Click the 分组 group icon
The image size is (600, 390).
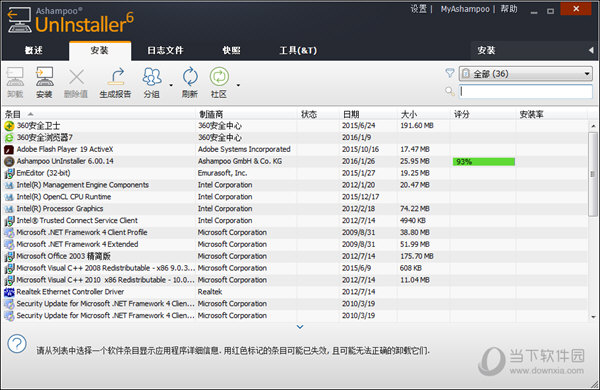[152, 77]
